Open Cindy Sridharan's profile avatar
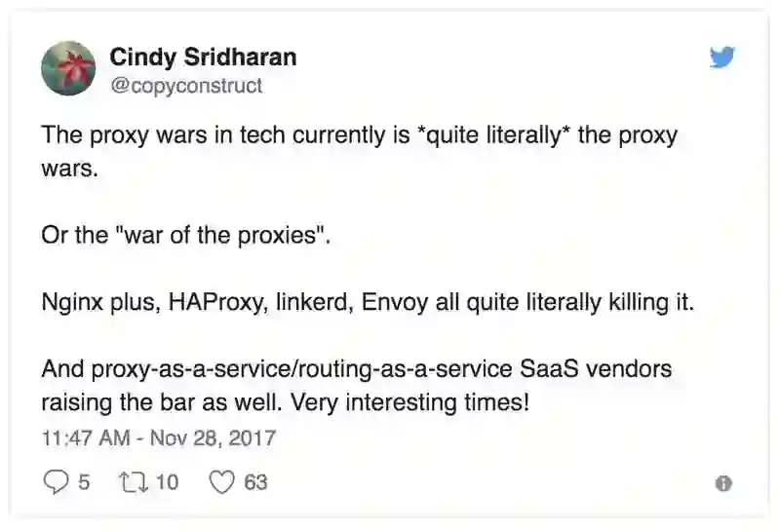 click(x=68, y=69)
